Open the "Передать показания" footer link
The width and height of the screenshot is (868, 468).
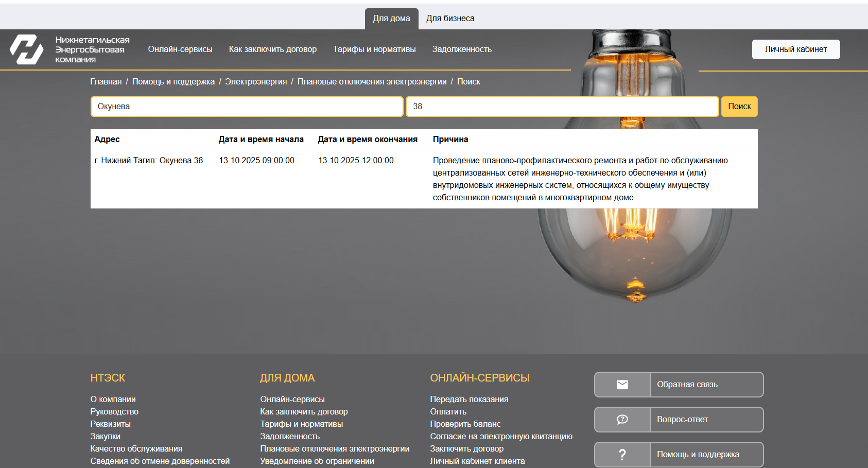point(469,400)
